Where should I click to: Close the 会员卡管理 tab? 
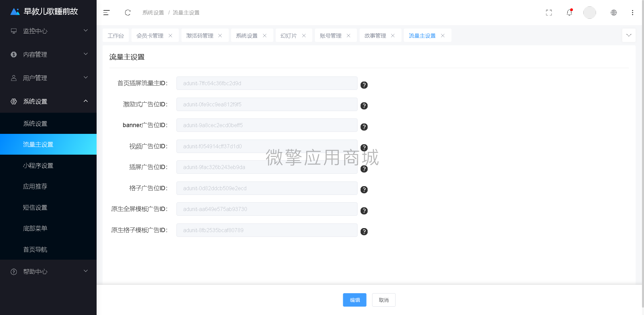click(170, 36)
